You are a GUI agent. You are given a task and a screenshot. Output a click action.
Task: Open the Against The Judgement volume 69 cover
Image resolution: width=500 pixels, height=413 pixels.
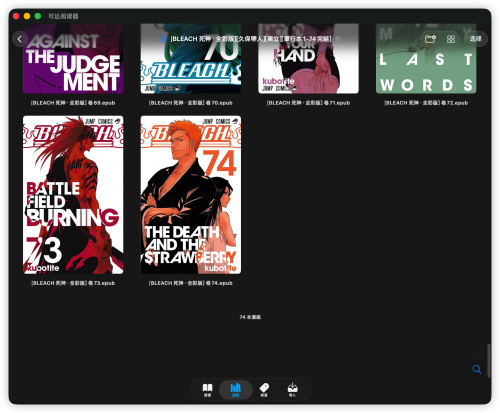point(73,58)
